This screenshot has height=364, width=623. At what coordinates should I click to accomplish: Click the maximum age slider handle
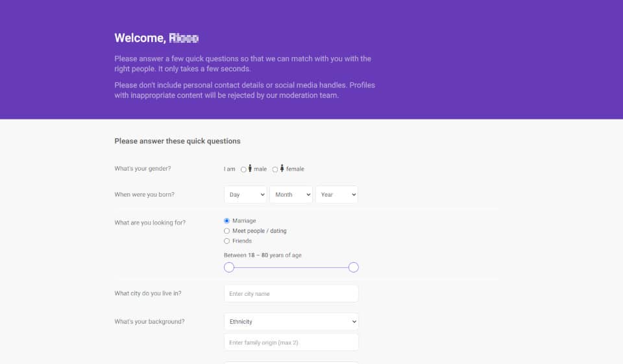click(x=354, y=267)
